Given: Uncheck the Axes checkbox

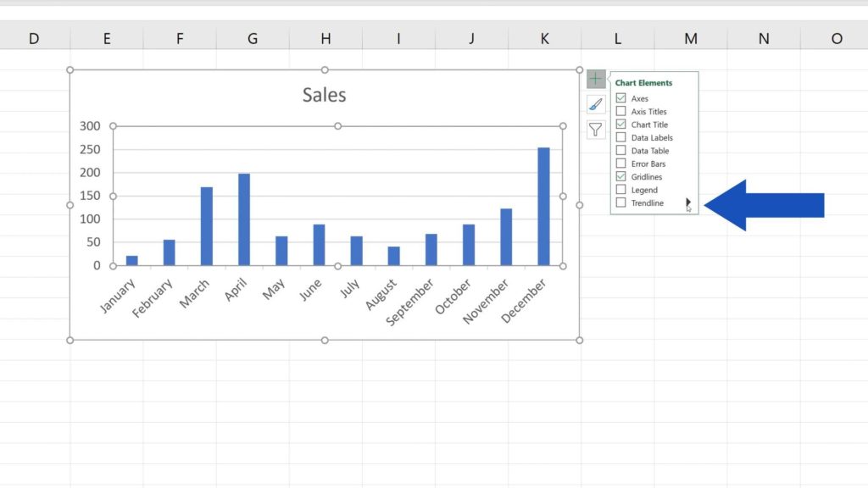Looking at the screenshot, I should (x=620, y=98).
